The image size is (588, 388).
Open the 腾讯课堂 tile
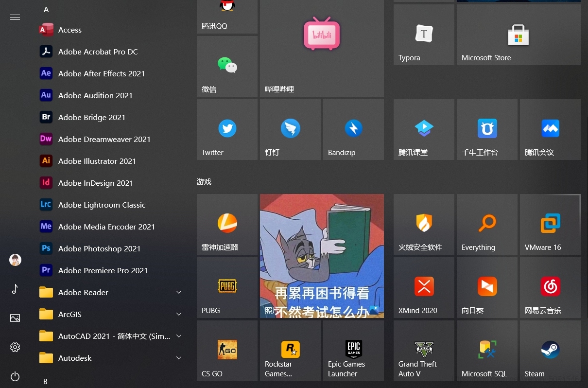(424, 129)
